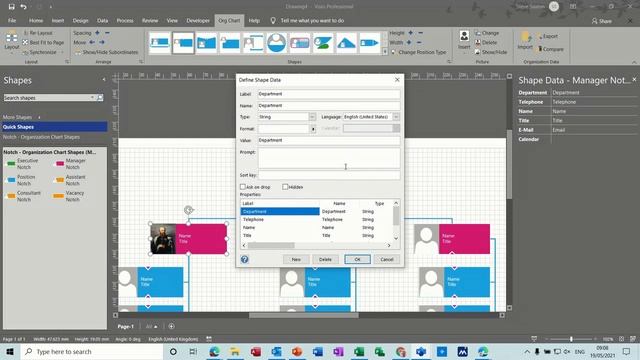Click the Insert picture icon
The width and height of the screenshot is (640, 360).
[x=464, y=36]
